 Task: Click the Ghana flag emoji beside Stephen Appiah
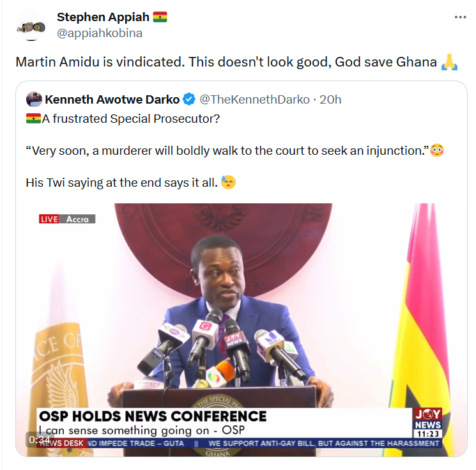pos(160,17)
